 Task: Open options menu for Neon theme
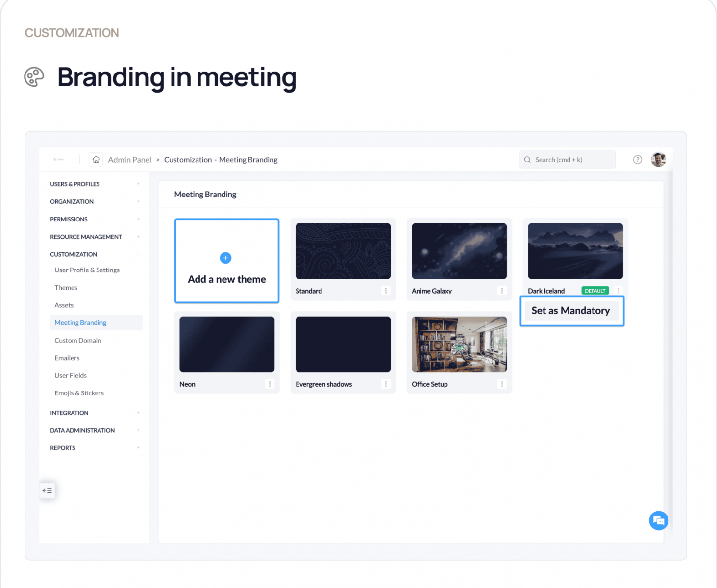coord(270,384)
